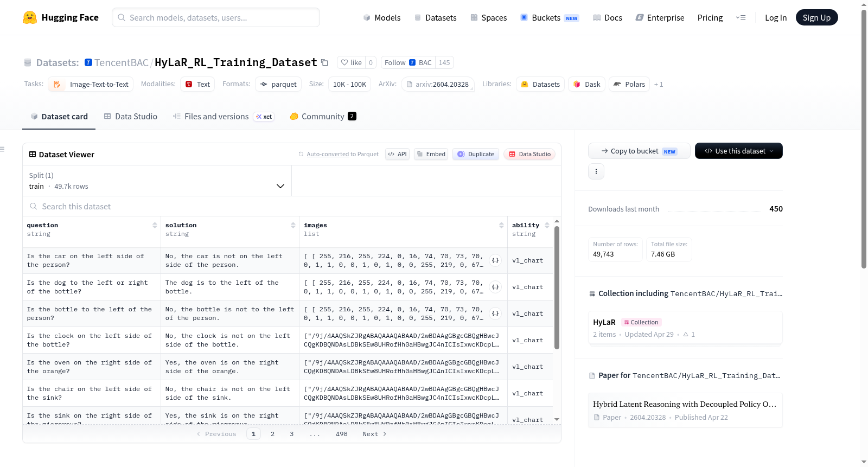Click the Log In link
This screenshot has width=868, height=467.
coord(776,17)
